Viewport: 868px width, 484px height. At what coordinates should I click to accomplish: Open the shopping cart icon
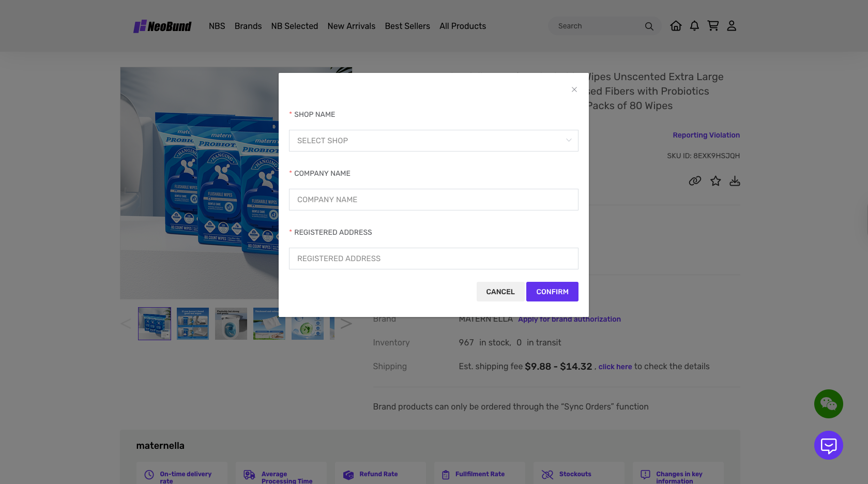tap(713, 26)
